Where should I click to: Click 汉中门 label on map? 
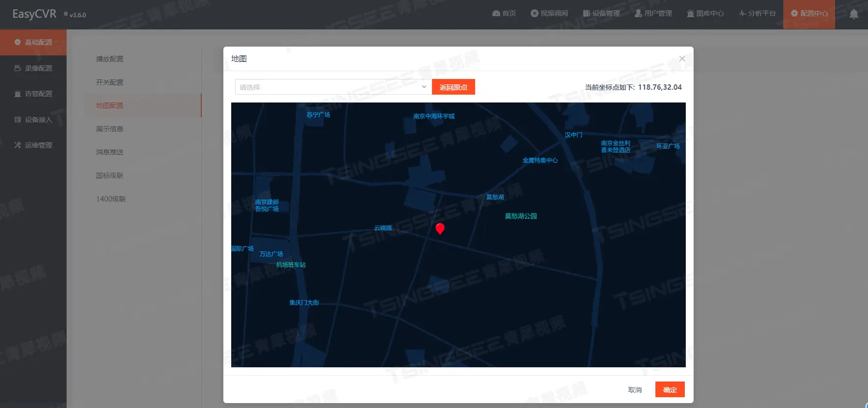[574, 135]
